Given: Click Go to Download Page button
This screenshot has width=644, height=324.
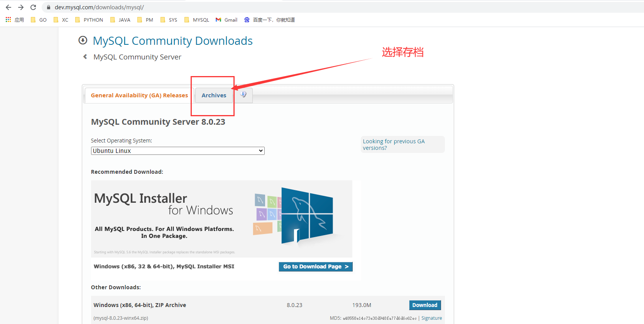Looking at the screenshot, I should coord(316,266).
